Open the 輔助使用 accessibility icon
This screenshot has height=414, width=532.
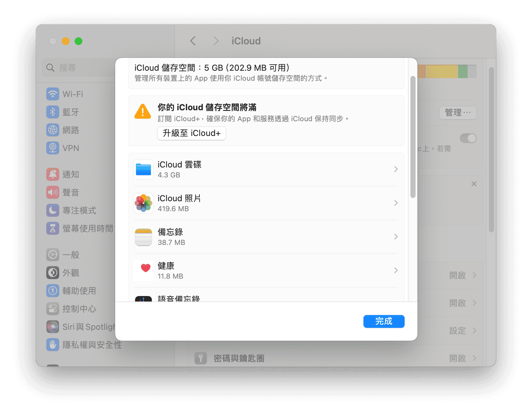(x=53, y=291)
